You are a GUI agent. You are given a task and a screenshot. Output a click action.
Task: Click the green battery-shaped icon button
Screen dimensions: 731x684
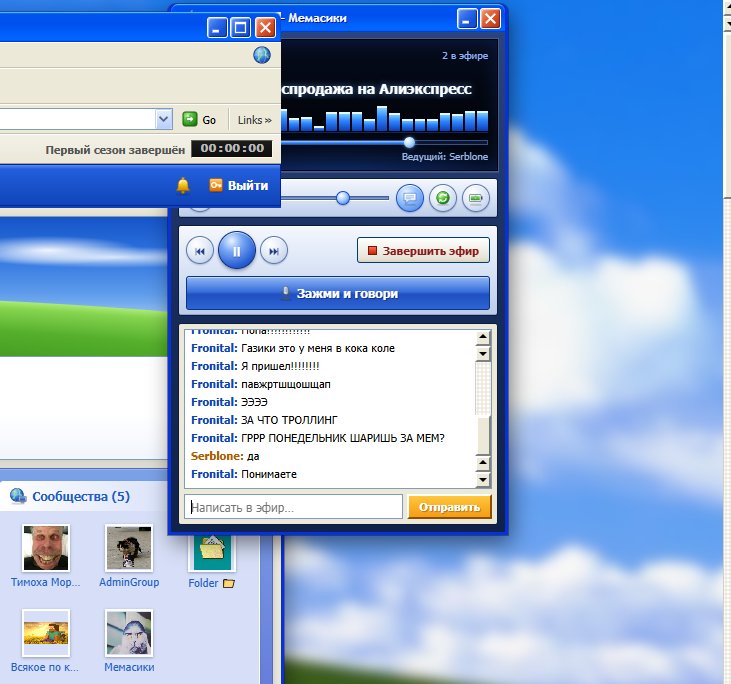tap(476, 198)
